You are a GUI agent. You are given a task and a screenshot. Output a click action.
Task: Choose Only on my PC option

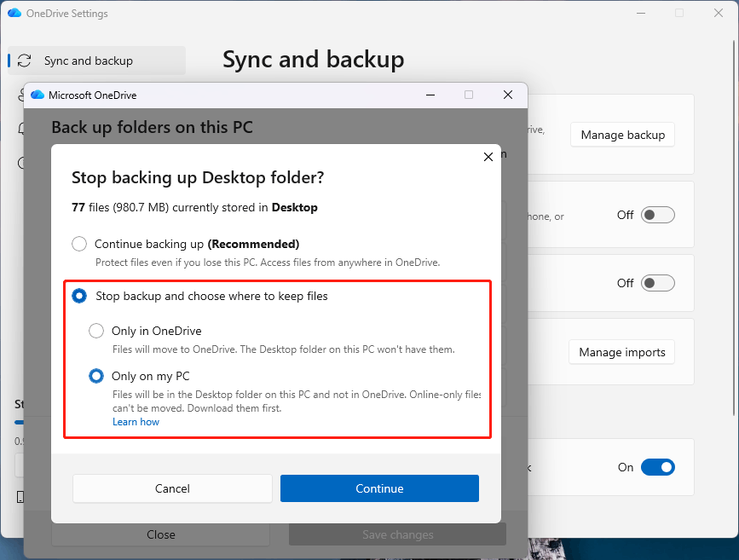click(x=96, y=376)
